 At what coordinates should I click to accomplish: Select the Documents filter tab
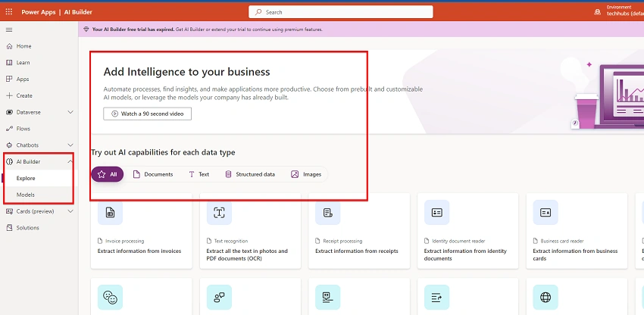(x=153, y=174)
